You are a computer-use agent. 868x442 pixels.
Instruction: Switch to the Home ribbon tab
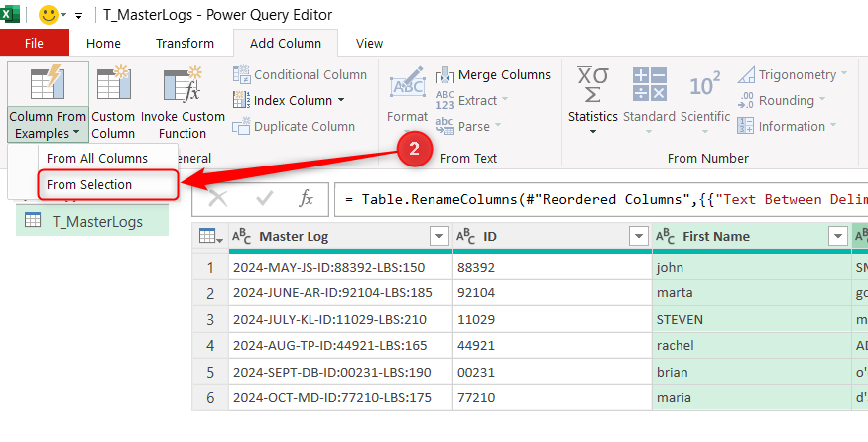coord(103,44)
